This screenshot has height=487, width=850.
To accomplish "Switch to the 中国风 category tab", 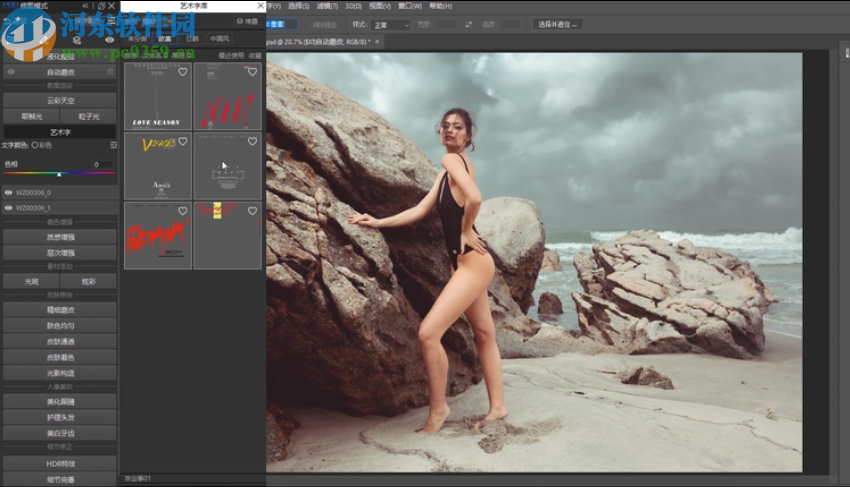I will coord(220,38).
